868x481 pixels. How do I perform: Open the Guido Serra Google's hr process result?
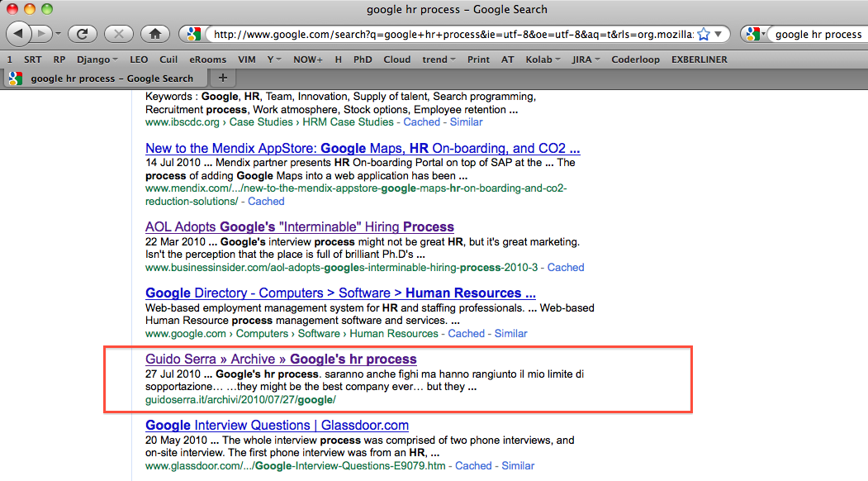point(281,360)
